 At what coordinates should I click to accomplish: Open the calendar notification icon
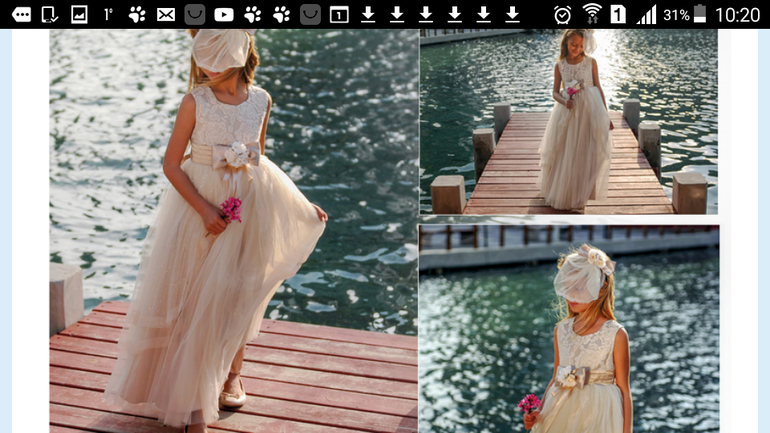pos(339,14)
